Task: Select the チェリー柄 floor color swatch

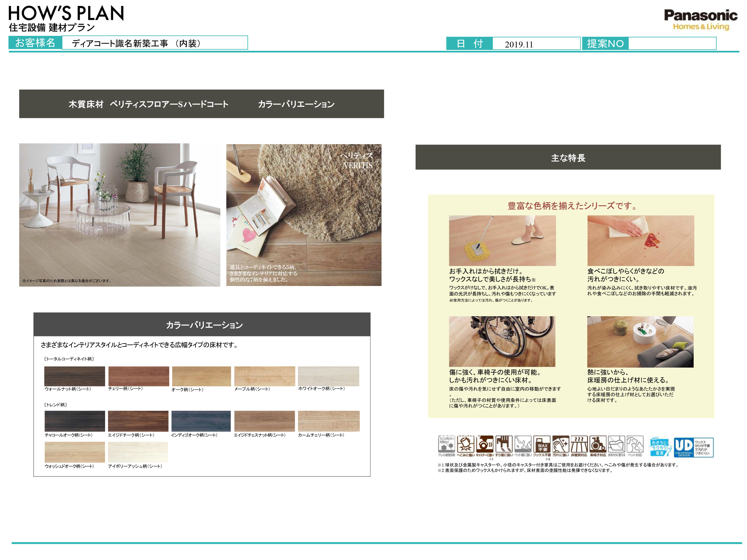Action: click(x=139, y=376)
